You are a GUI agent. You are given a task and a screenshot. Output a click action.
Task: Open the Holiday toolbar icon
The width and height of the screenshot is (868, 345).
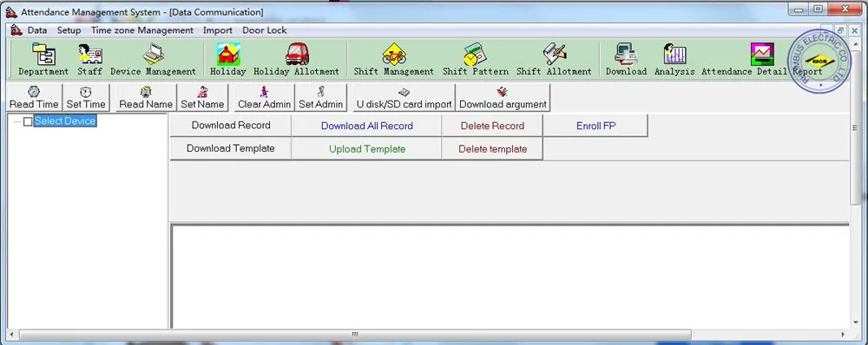pos(228,59)
